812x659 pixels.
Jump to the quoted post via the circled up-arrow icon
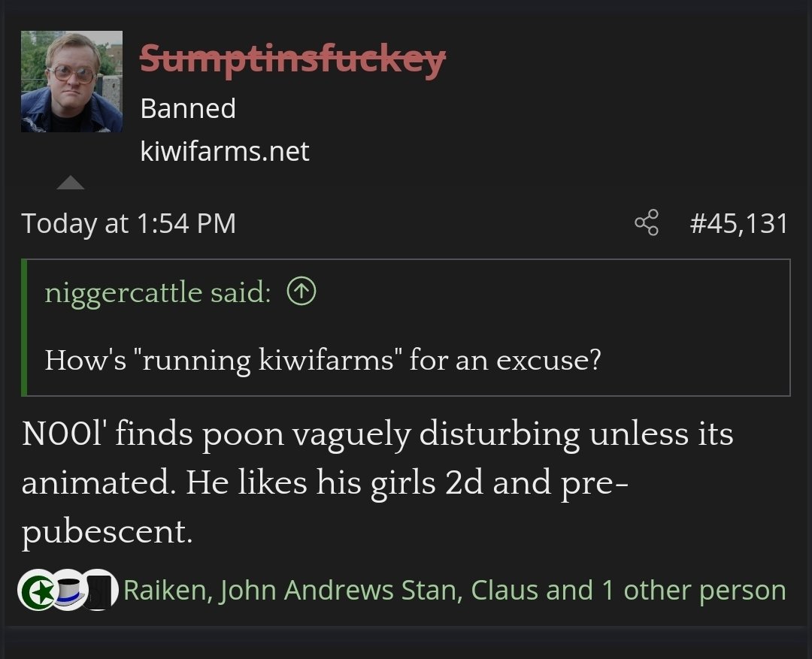click(301, 292)
